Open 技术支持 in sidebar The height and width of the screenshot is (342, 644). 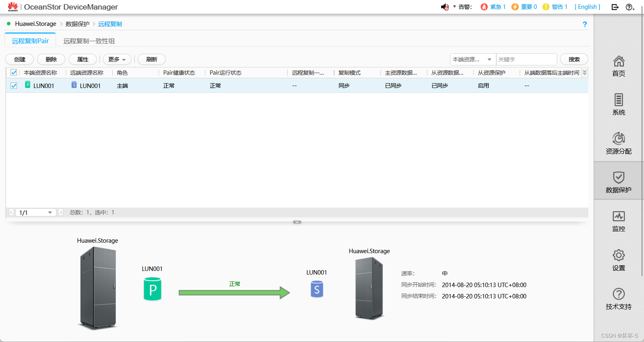pos(619,299)
